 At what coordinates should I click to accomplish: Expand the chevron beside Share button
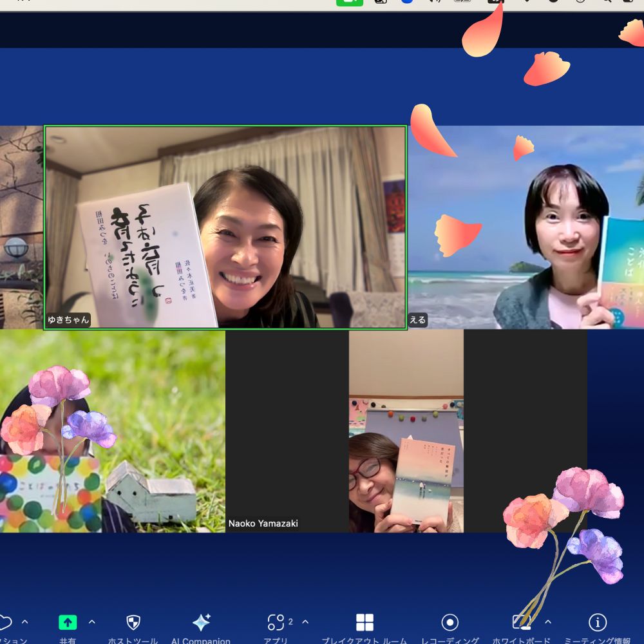(91, 621)
